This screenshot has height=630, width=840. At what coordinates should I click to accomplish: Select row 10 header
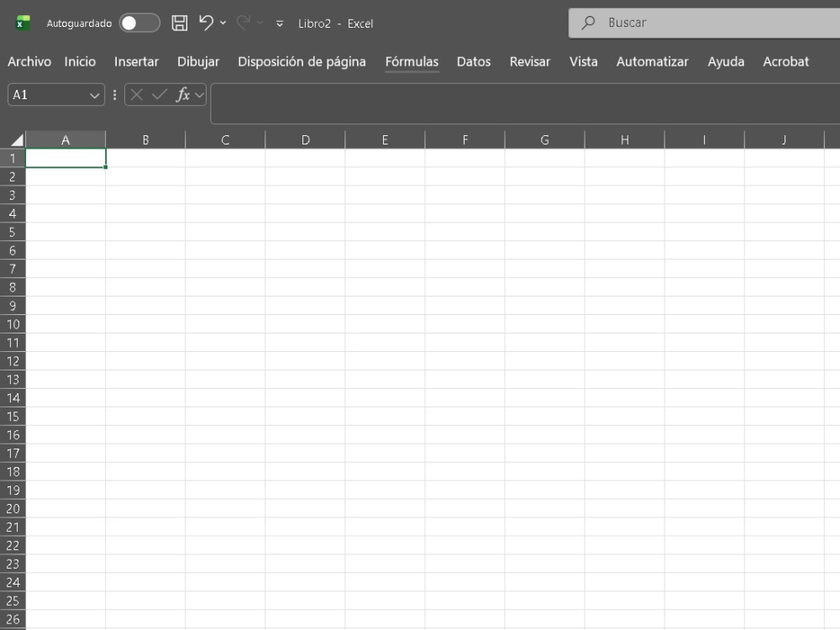pyautogui.click(x=13, y=324)
